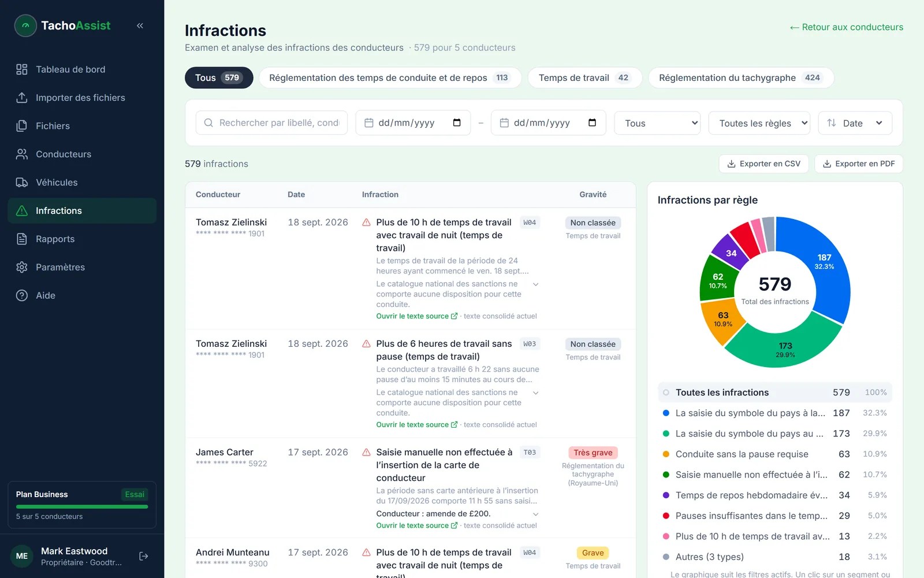Select Temps de repos hebdomadaire legend row
The width and height of the screenshot is (924, 578).
(x=775, y=495)
